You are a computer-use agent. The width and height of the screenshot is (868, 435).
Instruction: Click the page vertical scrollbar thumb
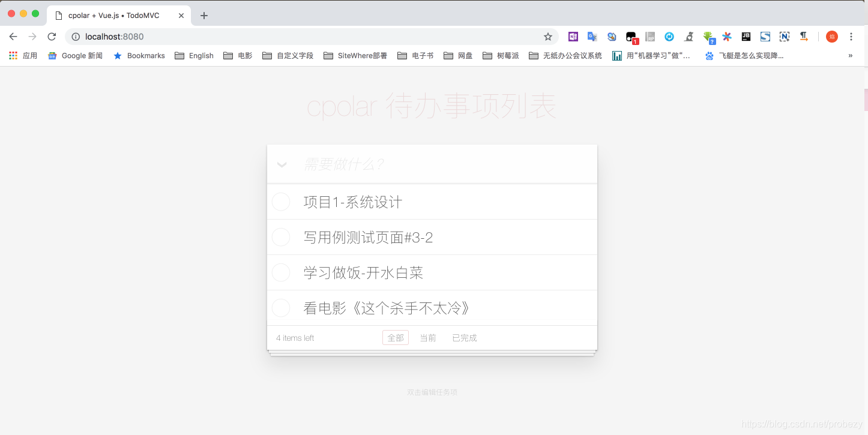[866, 100]
